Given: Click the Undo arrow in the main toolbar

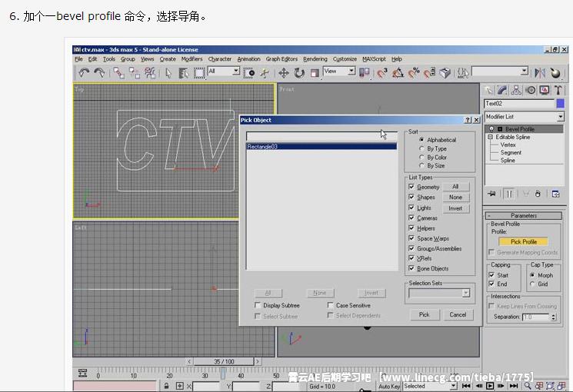Looking at the screenshot, I should [x=84, y=73].
